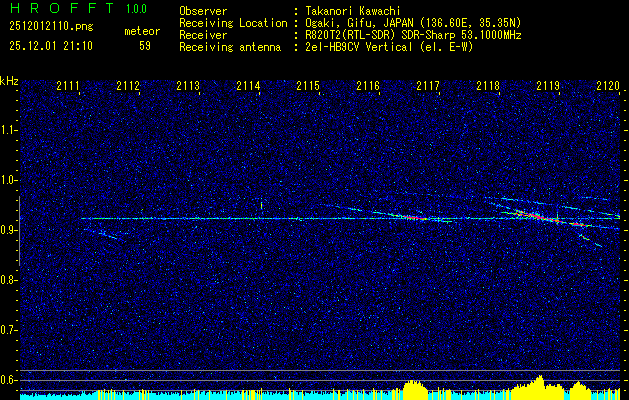The image size is (629, 400).
Task: Click time marker 2116
Action: [x=368, y=85]
